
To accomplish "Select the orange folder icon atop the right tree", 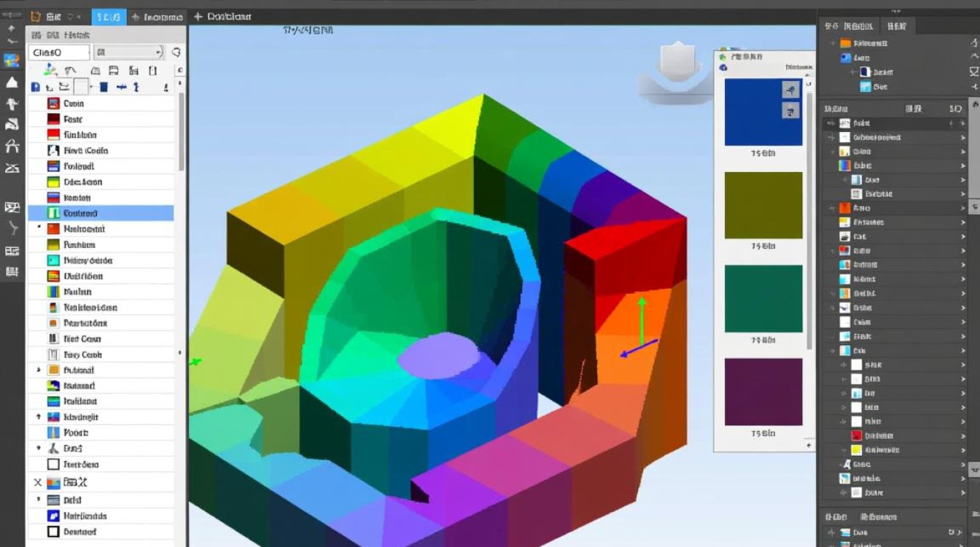I will [x=845, y=43].
